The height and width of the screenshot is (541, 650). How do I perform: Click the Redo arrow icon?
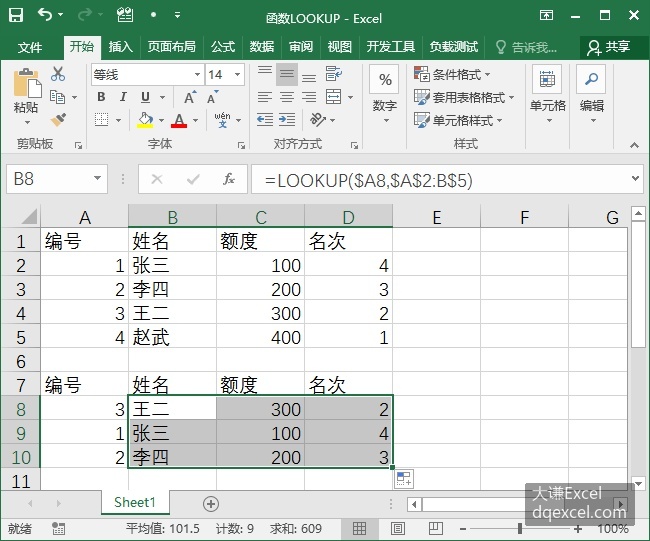(84, 15)
